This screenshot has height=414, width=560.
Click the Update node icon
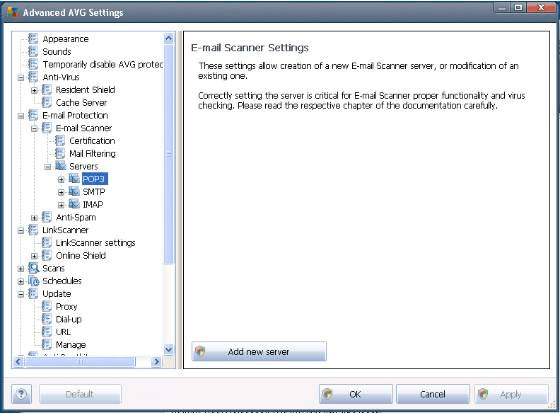tap(33, 294)
